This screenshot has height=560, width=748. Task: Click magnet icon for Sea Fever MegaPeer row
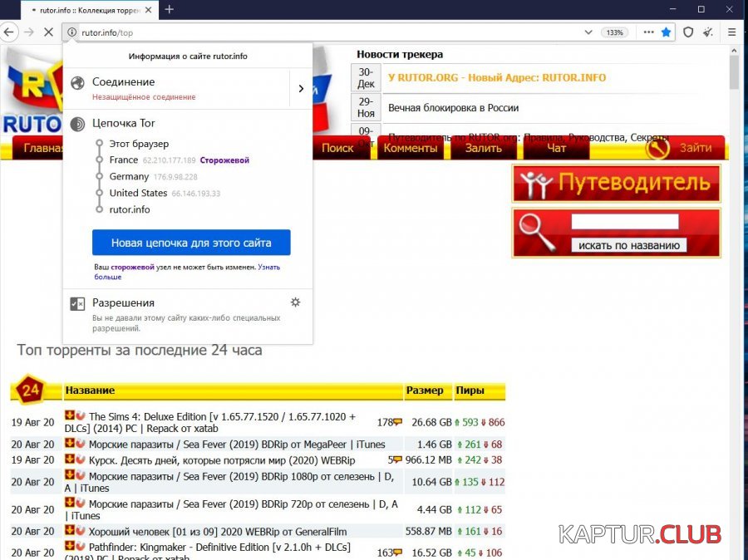tap(80, 443)
